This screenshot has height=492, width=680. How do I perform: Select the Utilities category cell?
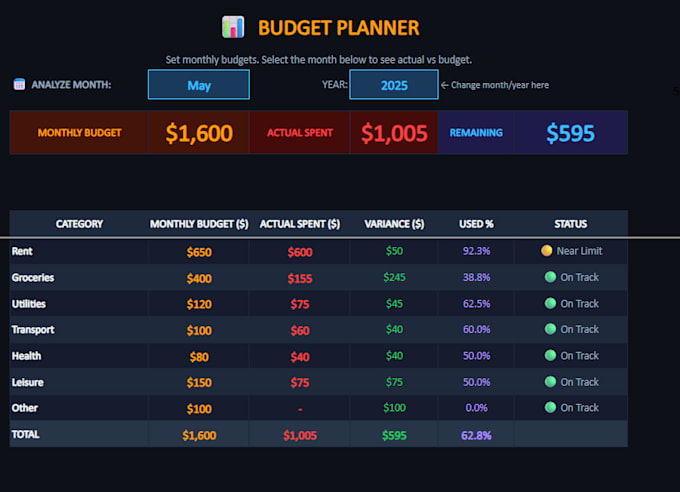(79, 304)
